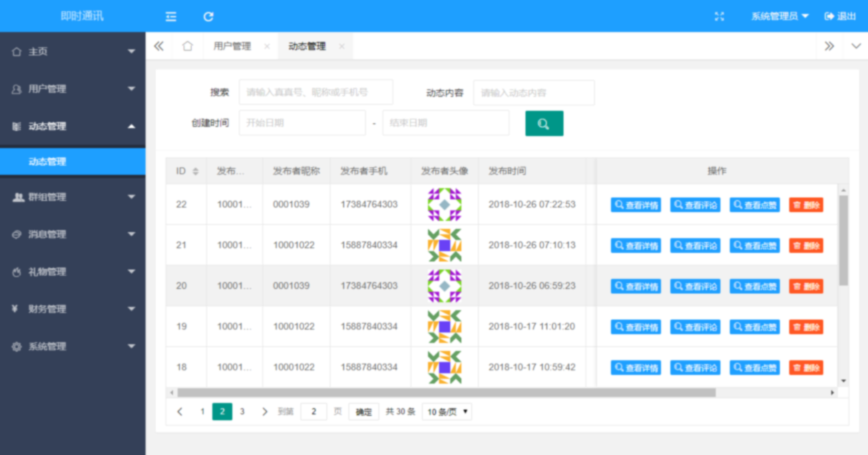This screenshot has width=868, height=455.
Task: Click 查看评论 for row ID 19
Action: tap(695, 327)
